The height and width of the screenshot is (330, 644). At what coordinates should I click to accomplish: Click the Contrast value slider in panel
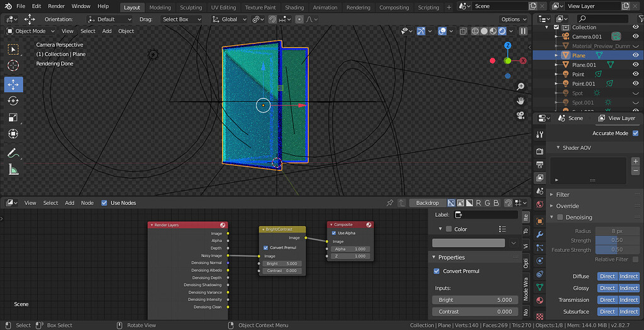pyautogui.click(x=475, y=312)
